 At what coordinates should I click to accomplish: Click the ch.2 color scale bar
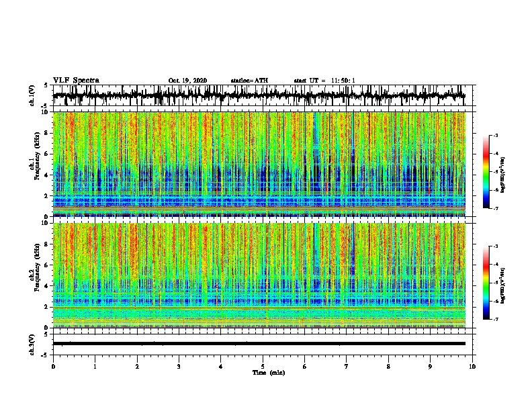point(486,283)
